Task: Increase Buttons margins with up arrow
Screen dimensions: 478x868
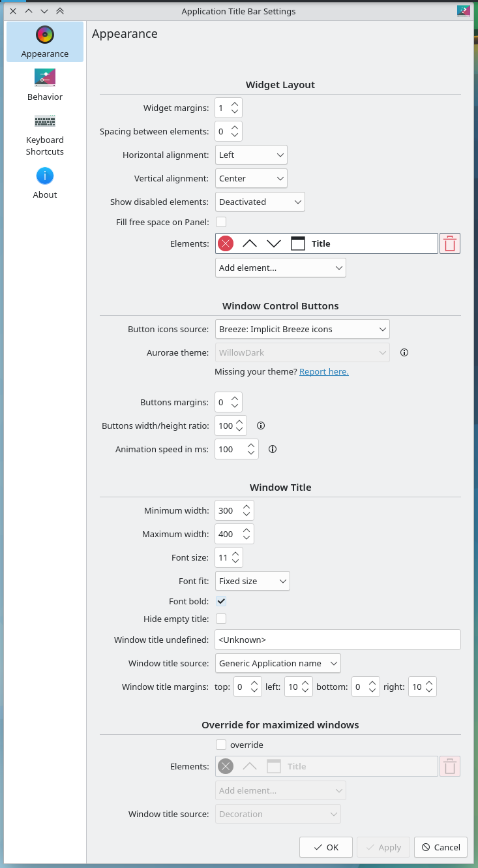Action: [235, 397]
